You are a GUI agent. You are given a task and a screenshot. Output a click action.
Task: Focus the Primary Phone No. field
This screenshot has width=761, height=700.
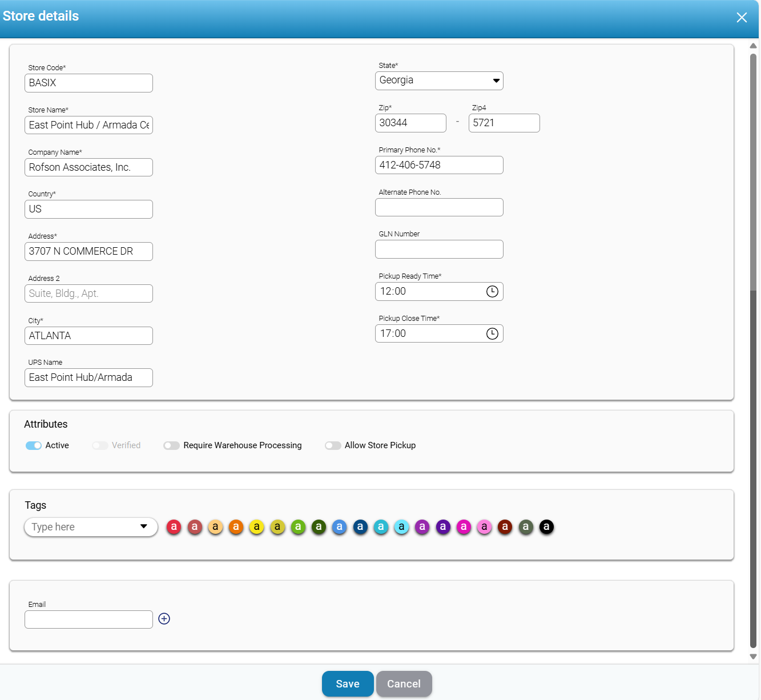click(439, 166)
